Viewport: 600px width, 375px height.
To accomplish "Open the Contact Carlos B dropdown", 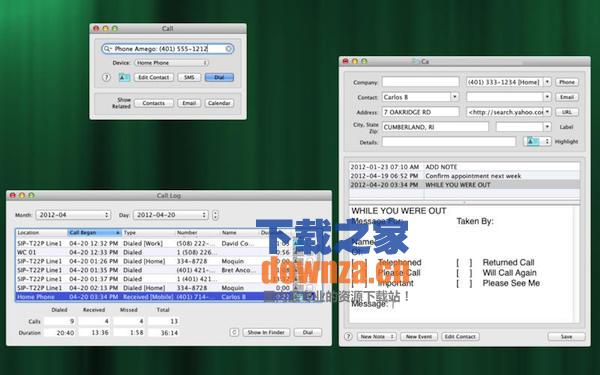I will pyautogui.click(x=455, y=97).
